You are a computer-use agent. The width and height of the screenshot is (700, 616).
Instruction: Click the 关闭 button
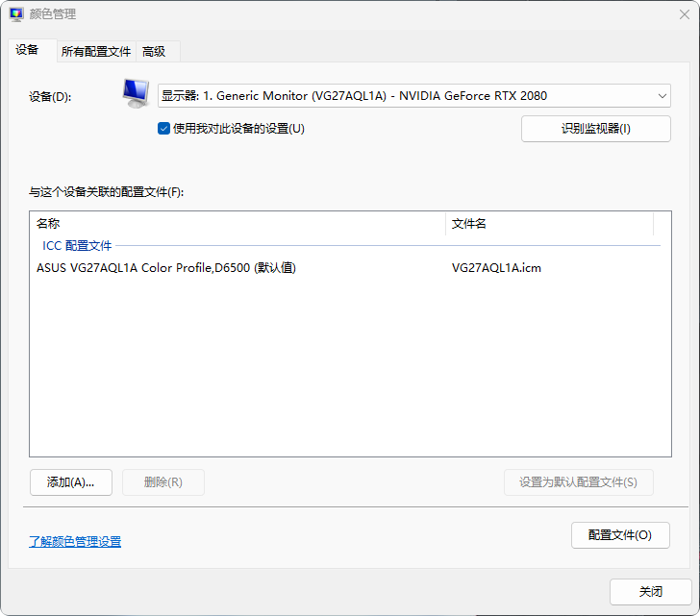click(x=650, y=592)
